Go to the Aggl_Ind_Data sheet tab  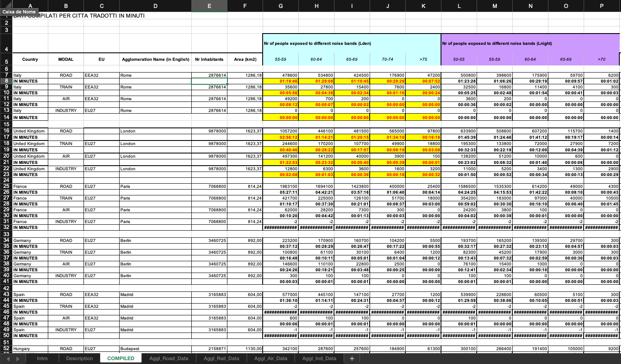point(319,359)
